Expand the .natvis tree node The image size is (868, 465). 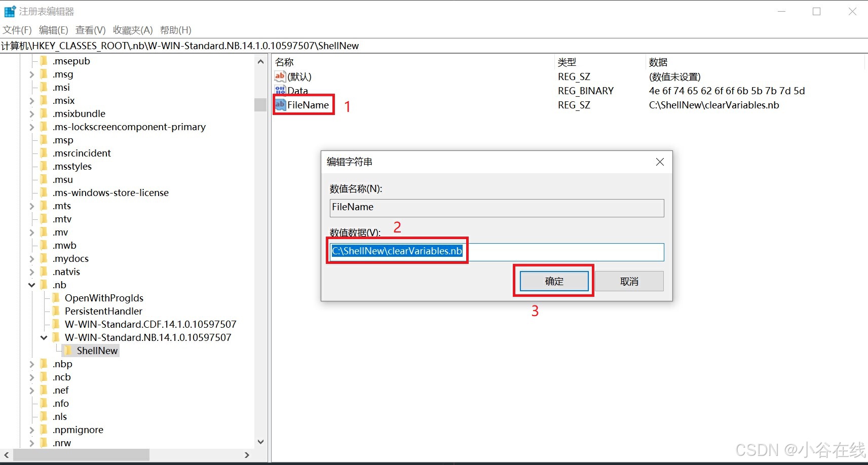click(x=32, y=272)
